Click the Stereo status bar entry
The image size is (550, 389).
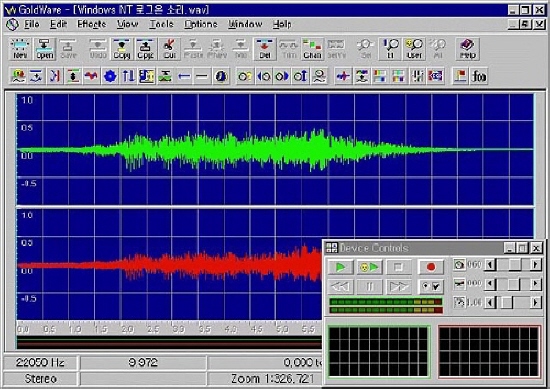click(40, 379)
